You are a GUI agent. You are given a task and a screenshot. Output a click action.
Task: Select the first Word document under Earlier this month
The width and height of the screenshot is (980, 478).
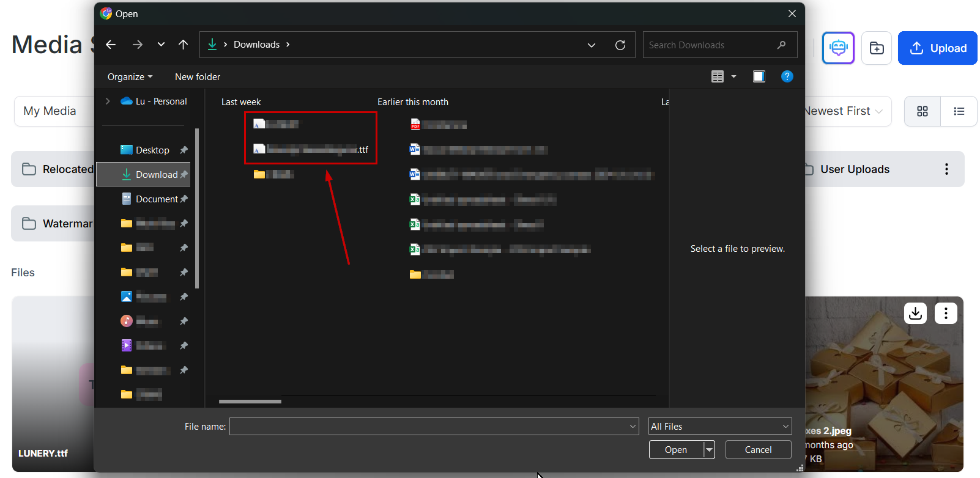[x=478, y=150]
